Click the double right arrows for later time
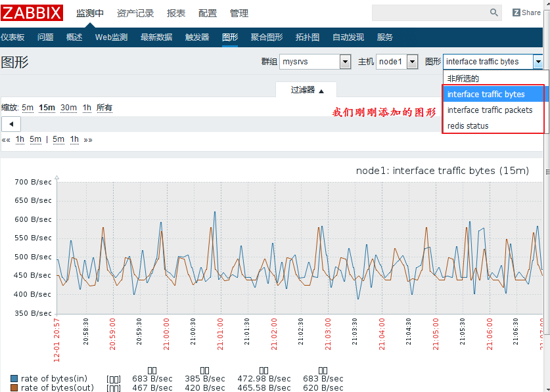Viewport: 550px width, 392px height. [88, 139]
